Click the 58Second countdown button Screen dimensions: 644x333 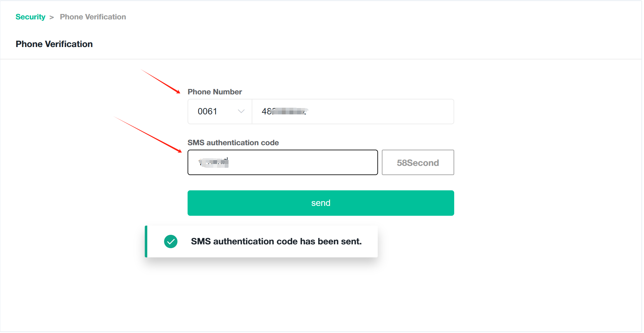[418, 163]
